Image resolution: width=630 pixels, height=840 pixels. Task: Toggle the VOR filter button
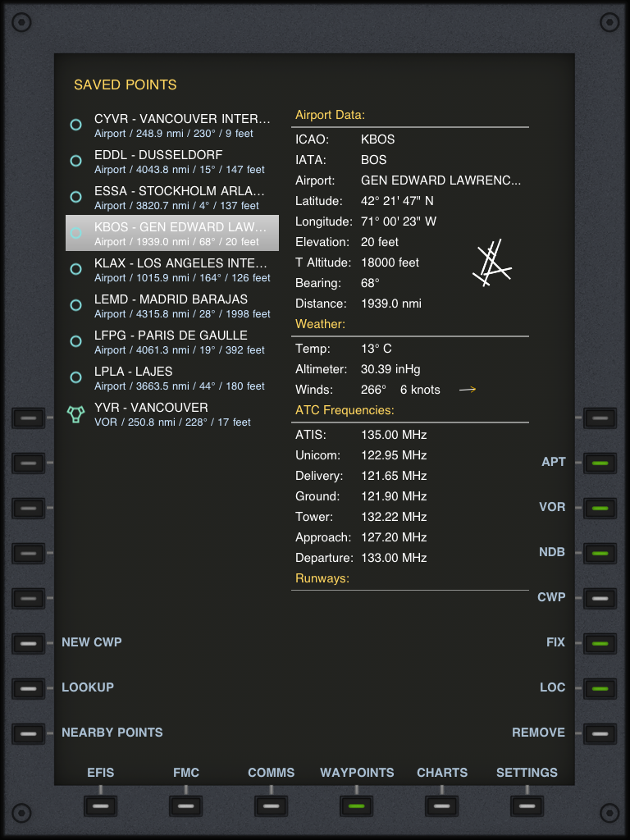(x=600, y=509)
